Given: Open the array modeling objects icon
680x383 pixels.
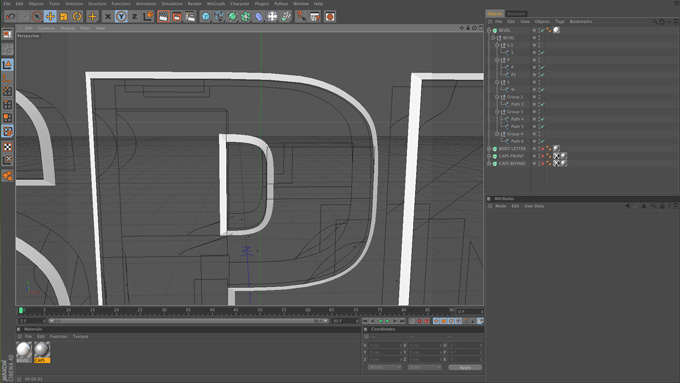Looking at the screenshot, I should point(245,16).
